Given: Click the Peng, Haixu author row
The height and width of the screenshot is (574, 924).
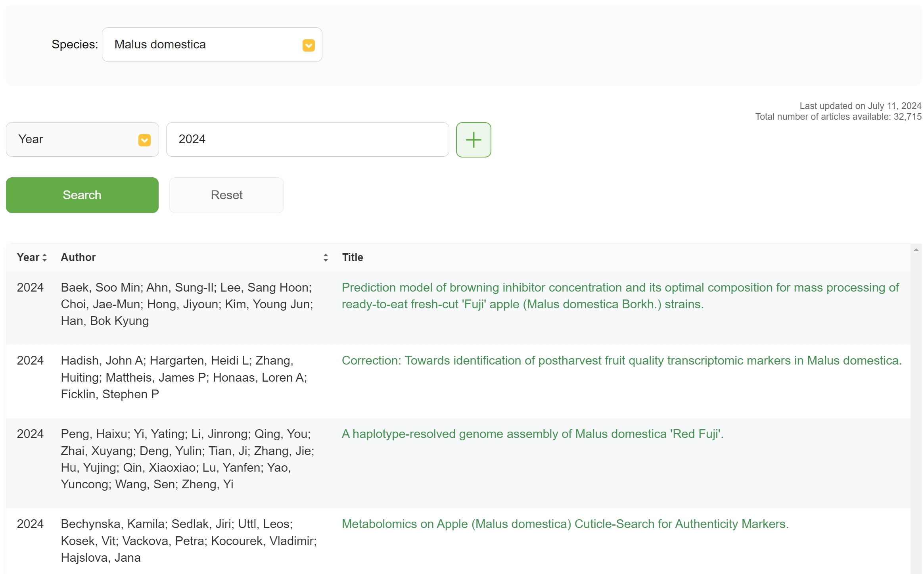Looking at the screenshot, I should click(x=186, y=459).
